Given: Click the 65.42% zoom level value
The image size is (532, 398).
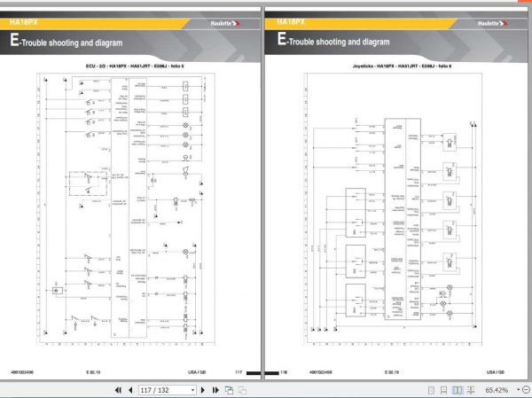Looking at the screenshot, I should pos(497,390).
